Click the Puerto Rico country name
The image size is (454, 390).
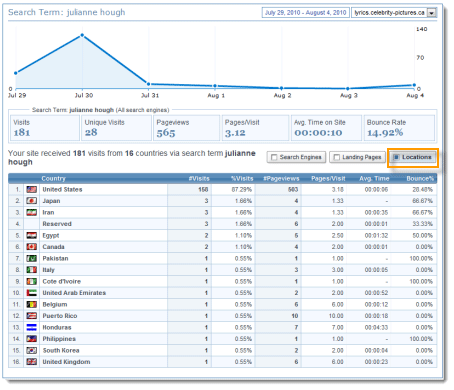[60, 316]
